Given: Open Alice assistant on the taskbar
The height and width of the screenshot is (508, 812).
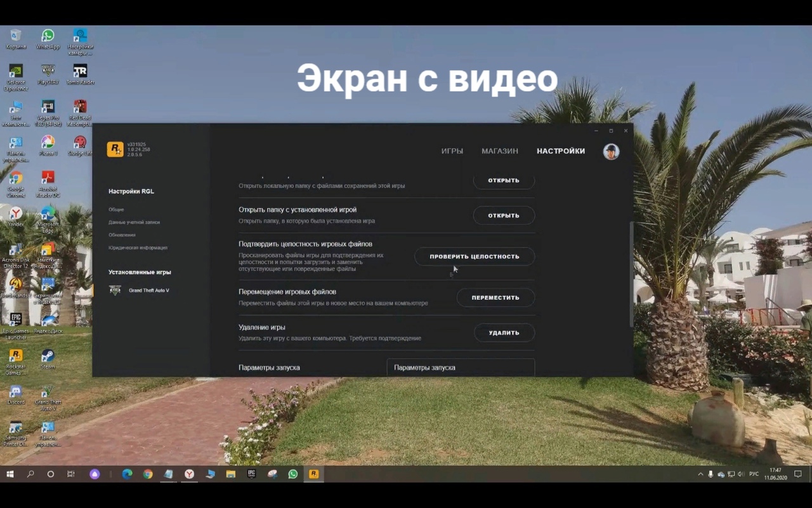Looking at the screenshot, I should 95,474.
